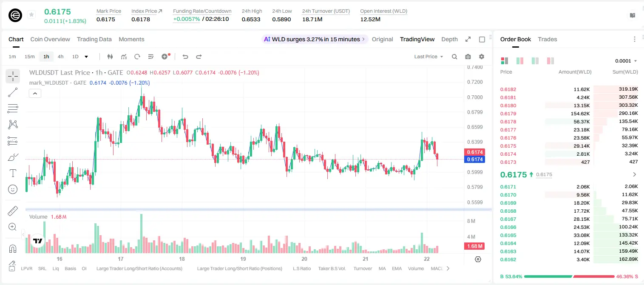Add WLD to favorites with star
644x285 pixels.
[31, 15]
